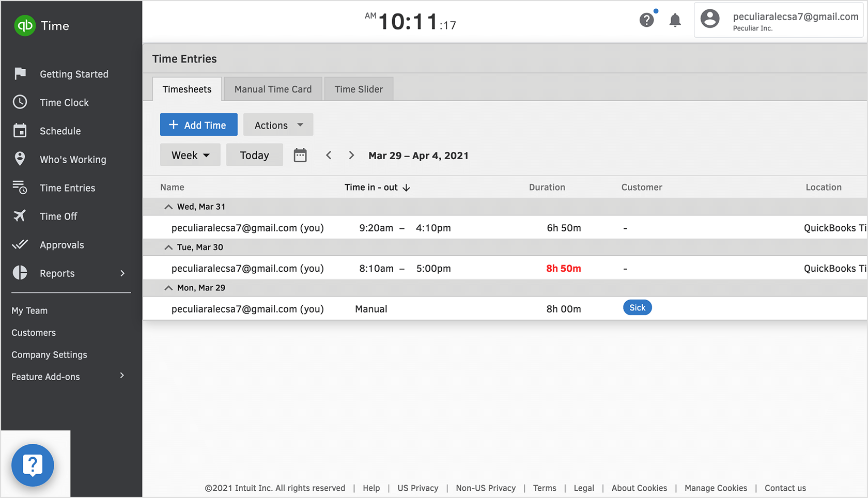Screen dimensions: 868x498
Task: Select the Approvals checkmarks icon
Action: coord(20,244)
